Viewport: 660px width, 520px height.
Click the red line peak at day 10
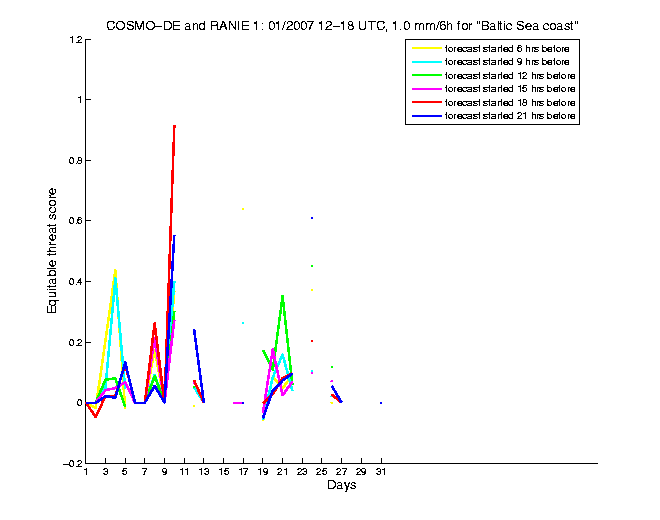(174, 126)
